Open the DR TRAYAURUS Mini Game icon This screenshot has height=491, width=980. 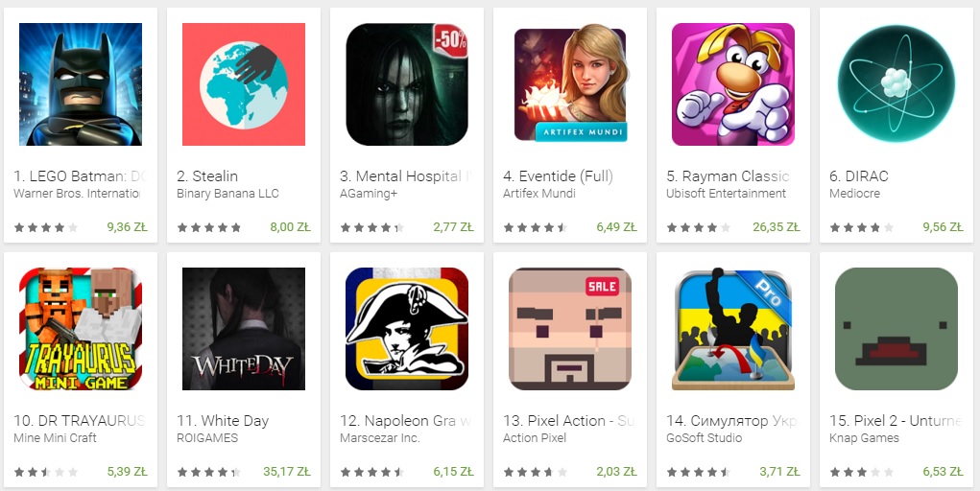click(81, 329)
